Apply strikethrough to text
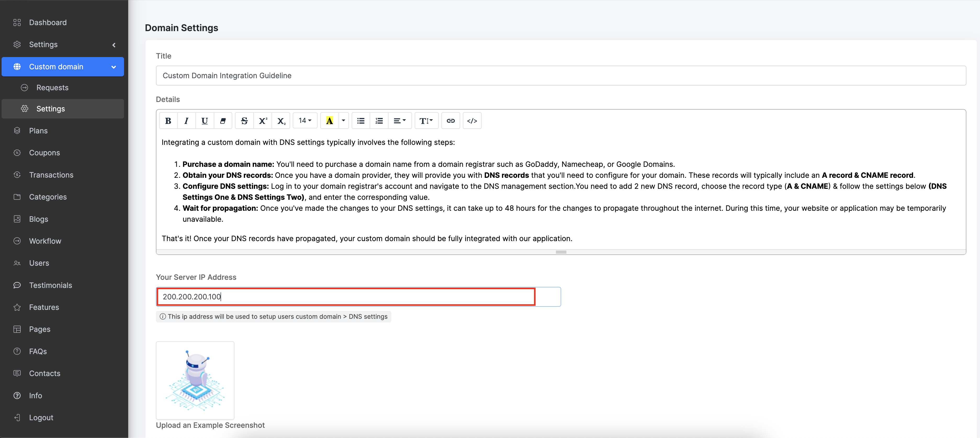This screenshot has width=980, height=438. tap(244, 121)
